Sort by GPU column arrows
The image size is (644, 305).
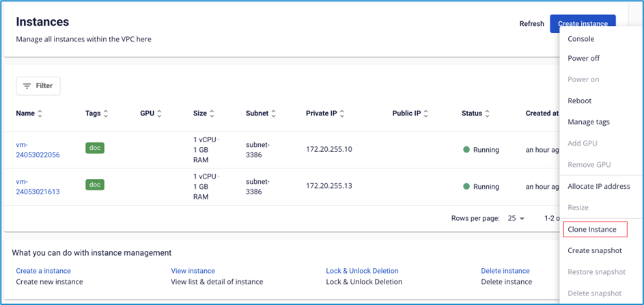pyautogui.click(x=159, y=114)
